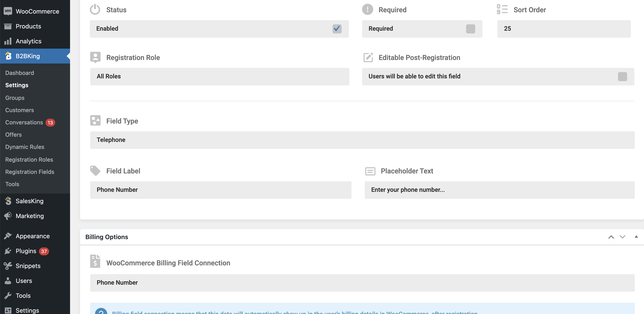The width and height of the screenshot is (644, 314).
Task: Click the Snippets scissors icon
Action: click(x=8, y=266)
